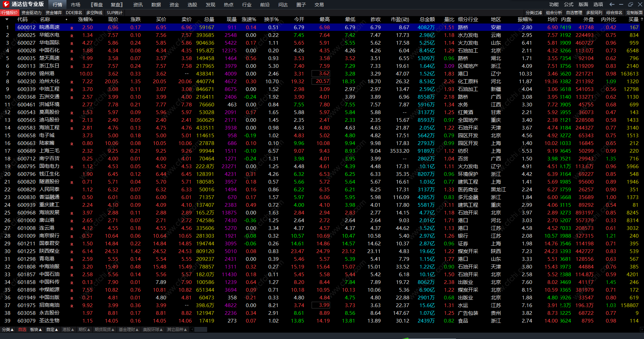Screen dimensions: 644x339
Task: Click the 分类过滤 button
Action: click(x=534, y=13)
